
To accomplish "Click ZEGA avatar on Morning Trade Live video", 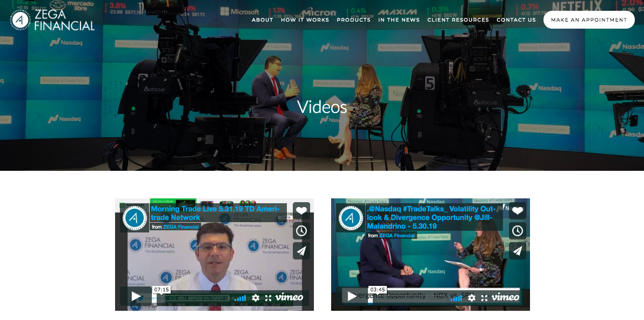I will (135, 218).
